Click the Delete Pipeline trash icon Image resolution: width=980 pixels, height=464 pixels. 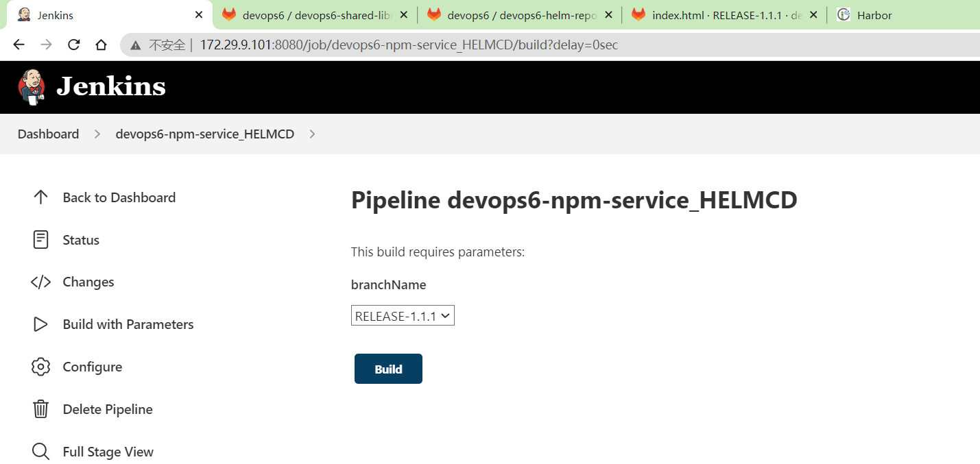coord(40,409)
